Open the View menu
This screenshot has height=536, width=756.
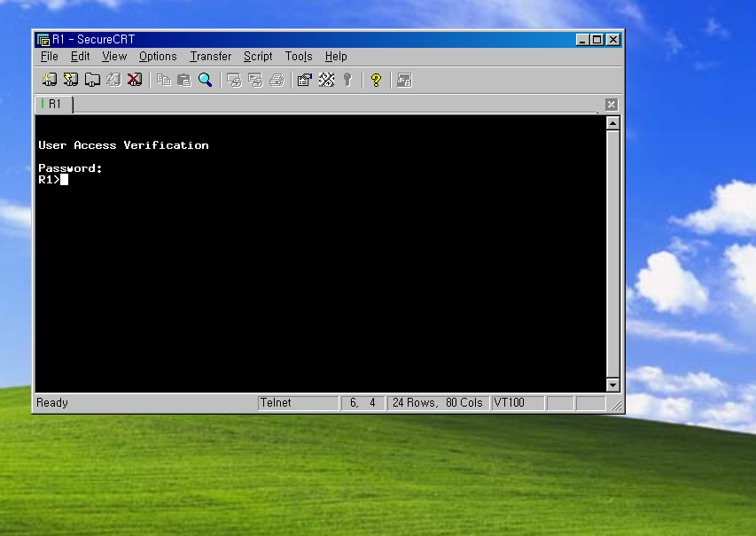[114, 57]
